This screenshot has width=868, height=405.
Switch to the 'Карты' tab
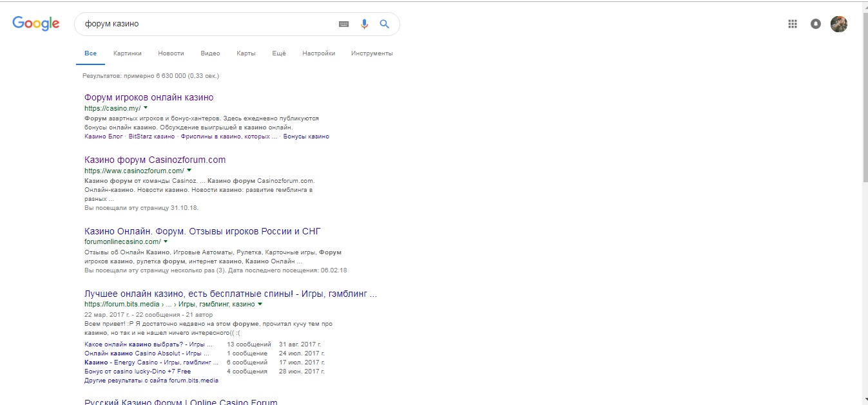(x=246, y=53)
